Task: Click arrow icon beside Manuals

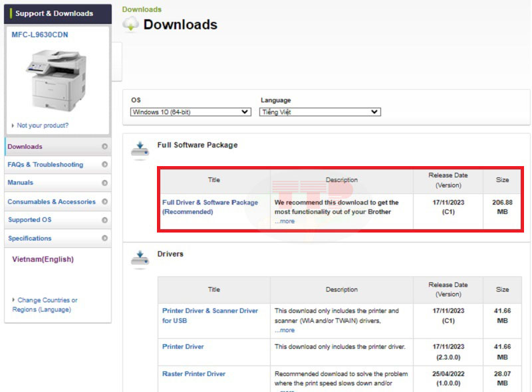Action: click(104, 183)
